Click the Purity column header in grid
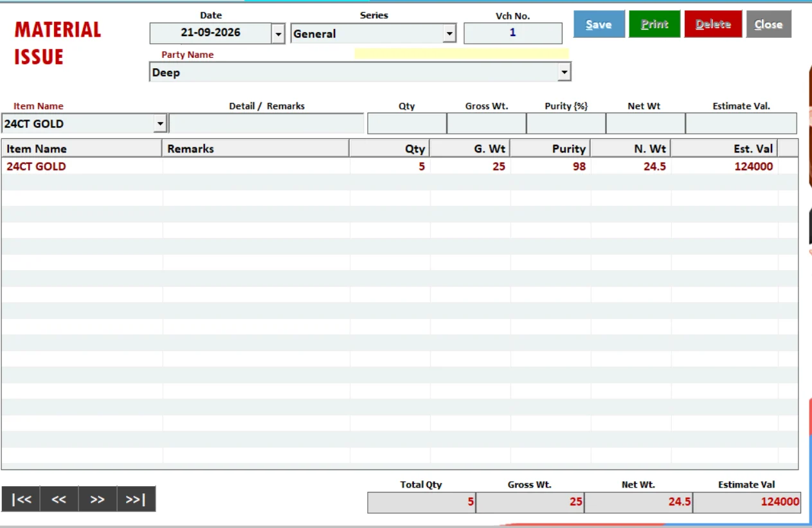Viewport: 812px width, 528px height. 550,149
